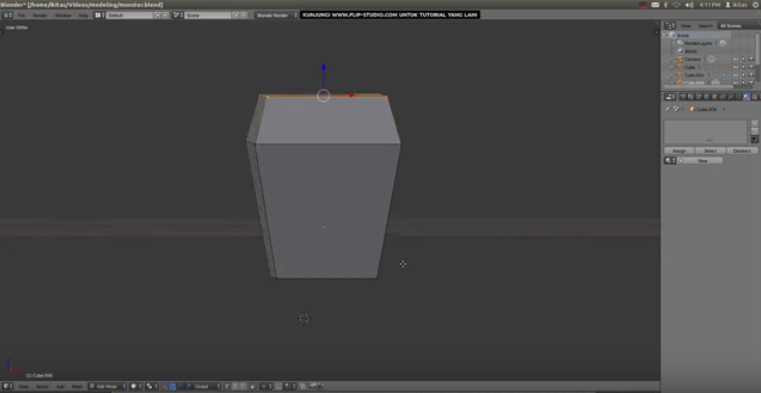Image resolution: width=761 pixels, height=393 pixels.
Task: Click the Default screen layout name field
Action: tap(130, 15)
